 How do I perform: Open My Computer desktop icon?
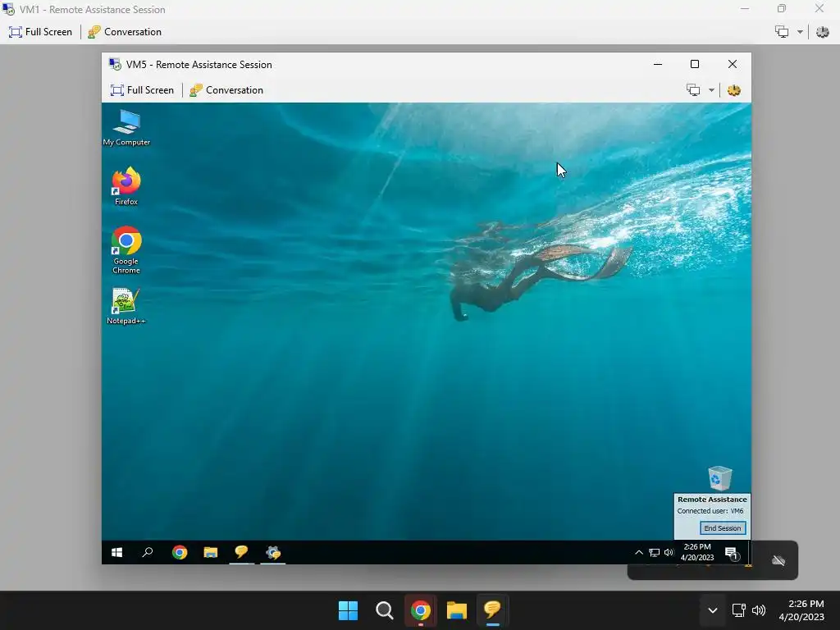pyautogui.click(x=126, y=127)
